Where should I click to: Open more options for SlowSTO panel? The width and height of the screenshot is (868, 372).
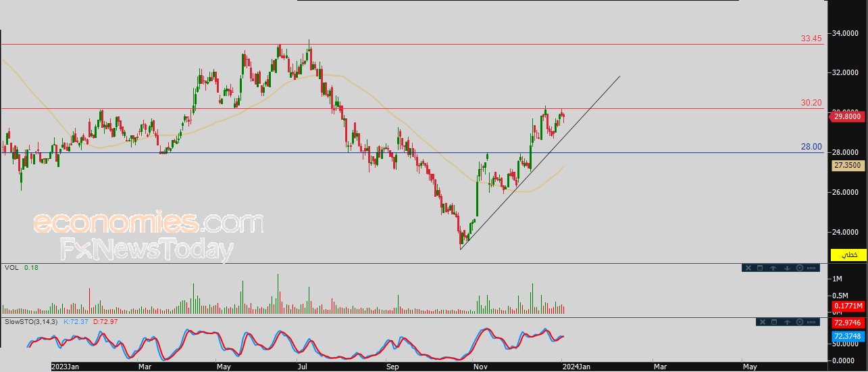click(x=811, y=322)
